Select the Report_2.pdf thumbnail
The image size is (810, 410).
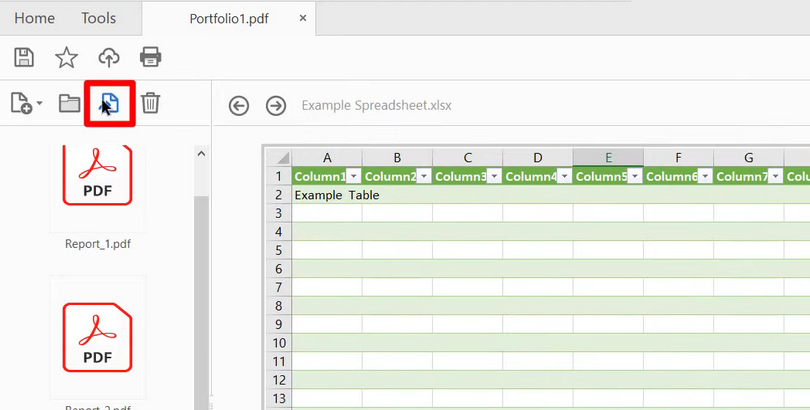click(x=98, y=337)
